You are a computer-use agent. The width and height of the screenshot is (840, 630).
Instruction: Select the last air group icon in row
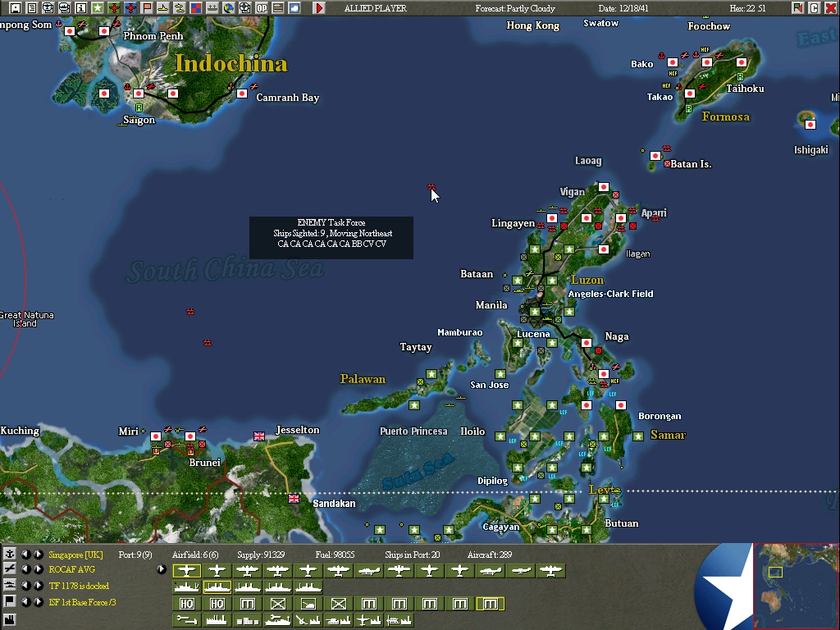coord(551,571)
